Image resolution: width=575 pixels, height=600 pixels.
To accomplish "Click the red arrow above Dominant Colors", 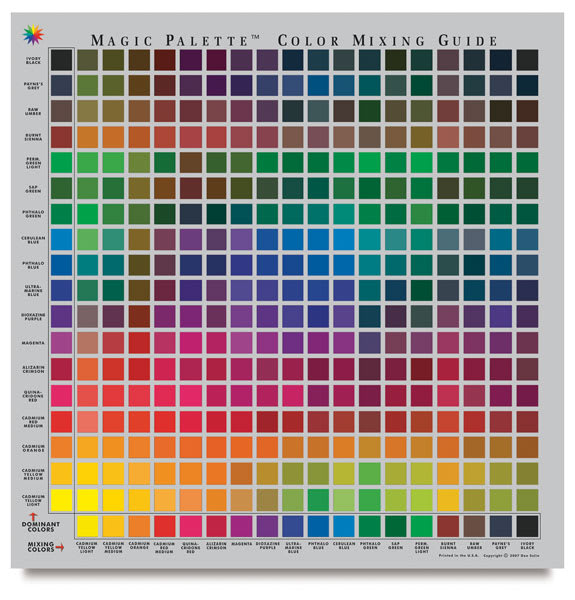I will [33, 517].
